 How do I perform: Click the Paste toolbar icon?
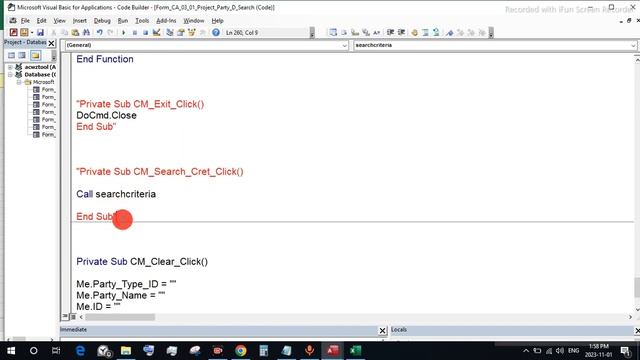pyautogui.click(x=75, y=32)
